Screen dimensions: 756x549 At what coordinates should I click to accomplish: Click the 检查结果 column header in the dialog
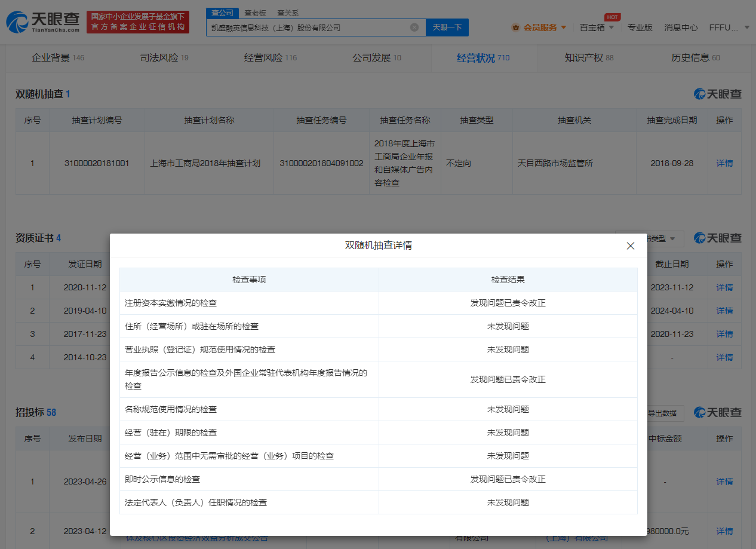point(508,280)
